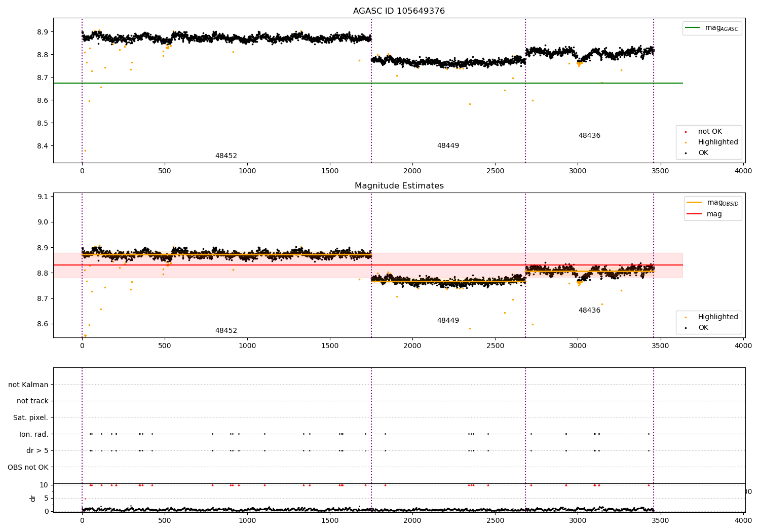760x532 pixels.
Task: Click the 2500 x-tick in bottom plot
Action: coord(495,520)
